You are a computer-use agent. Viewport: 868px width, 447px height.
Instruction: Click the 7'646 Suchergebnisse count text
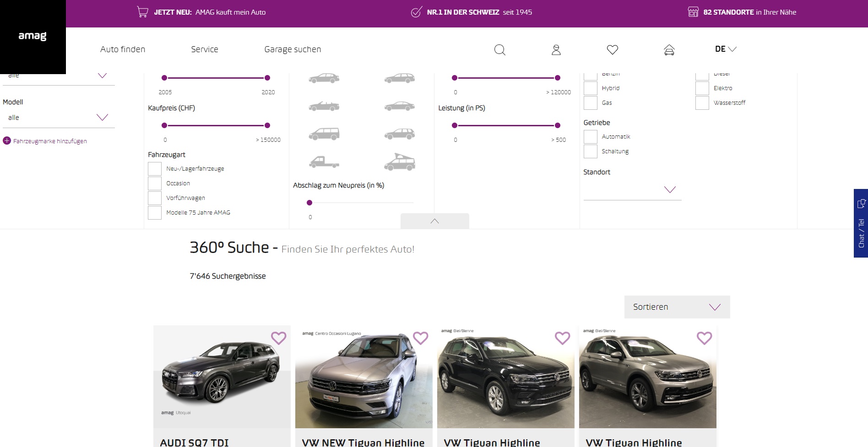click(x=228, y=276)
